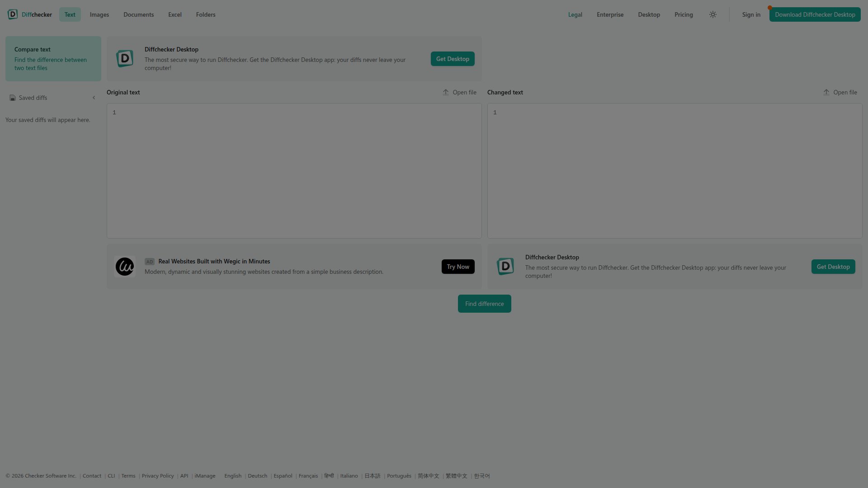Viewport: 868px width, 488px height.
Task: Click the Saved diffs disk icon
Action: click(13, 98)
